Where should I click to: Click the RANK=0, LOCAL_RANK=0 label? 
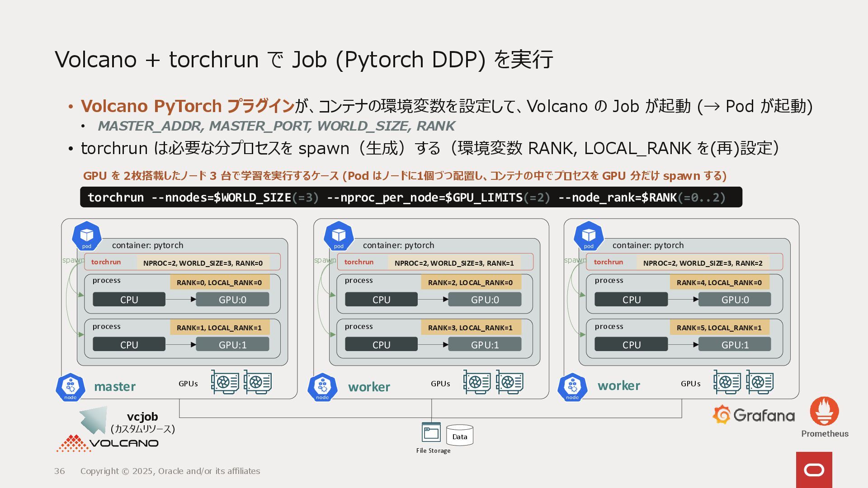coord(219,282)
